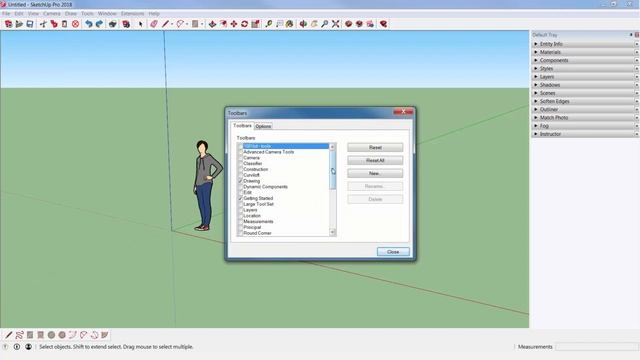
Task: Select the Orbit tool
Action: [303, 24]
